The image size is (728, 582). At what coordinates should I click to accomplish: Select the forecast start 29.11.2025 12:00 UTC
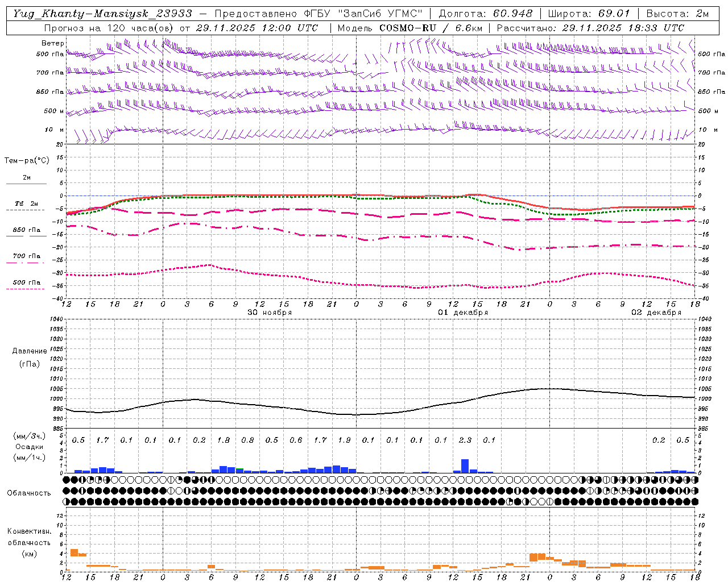[x=257, y=28]
